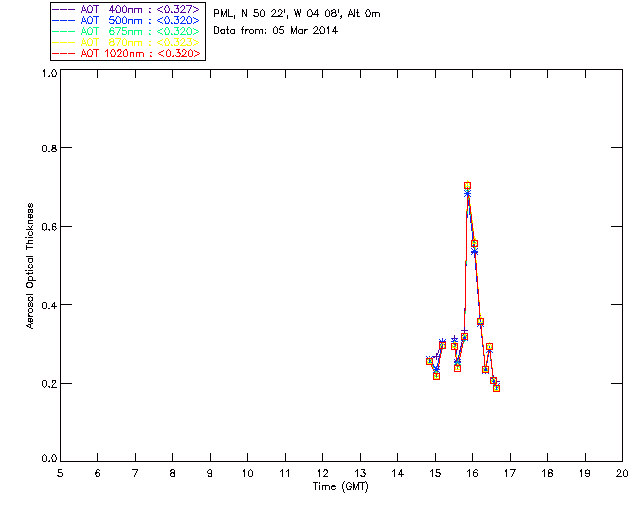This screenshot has width=640, height=512.
Task: Click the x-axis label 19
Action: pos(585,473)
